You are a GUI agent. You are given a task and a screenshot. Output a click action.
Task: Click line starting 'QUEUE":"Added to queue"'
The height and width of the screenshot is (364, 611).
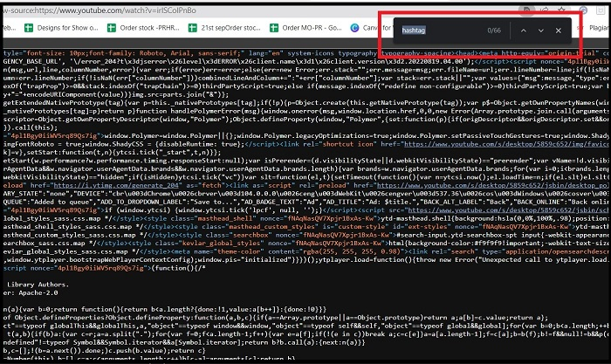305,202
